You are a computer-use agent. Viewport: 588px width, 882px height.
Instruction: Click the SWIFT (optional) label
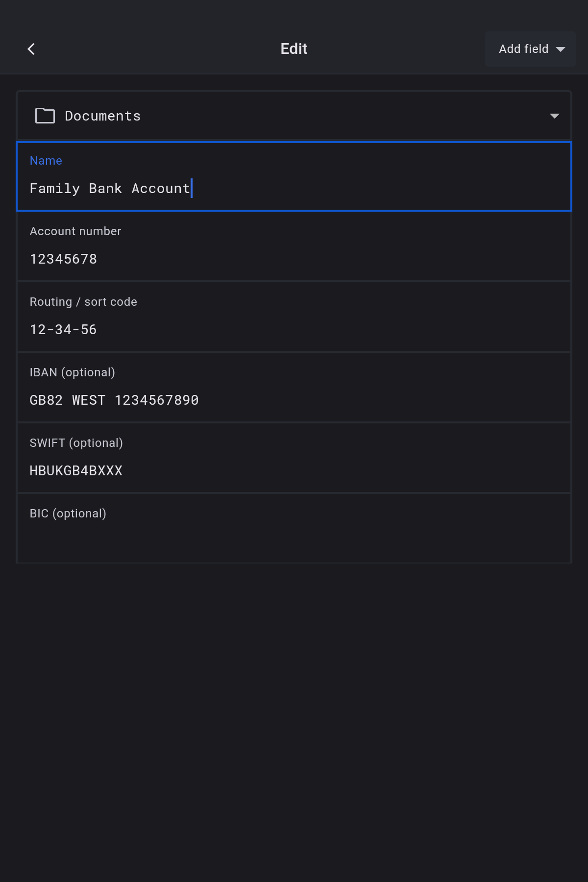pyautogui.click(x=76, y=443)
